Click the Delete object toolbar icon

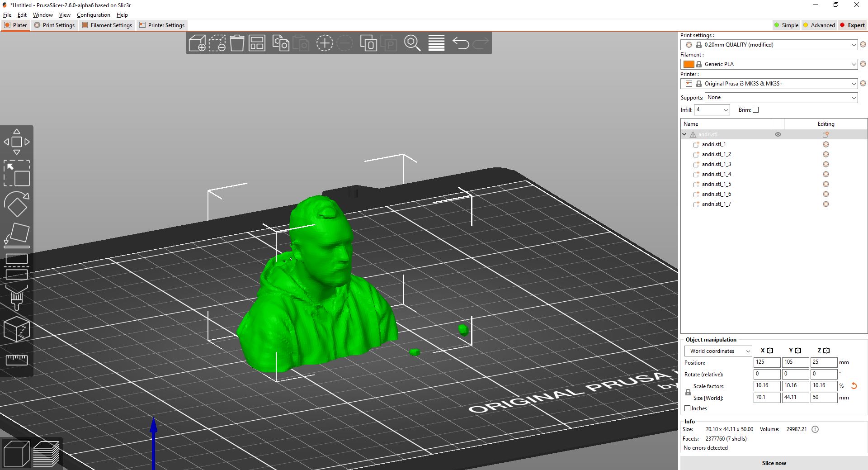(x=217, y=43)
